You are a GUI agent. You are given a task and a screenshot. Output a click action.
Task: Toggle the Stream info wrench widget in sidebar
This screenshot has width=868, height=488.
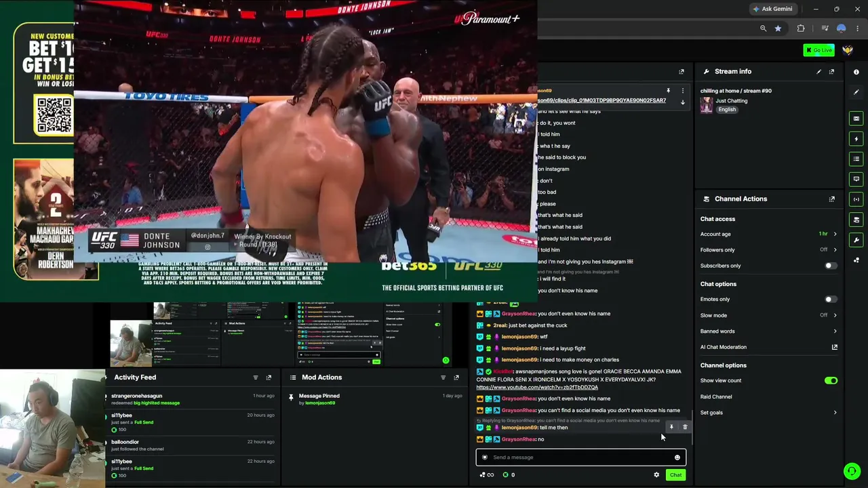coord(856,240)
